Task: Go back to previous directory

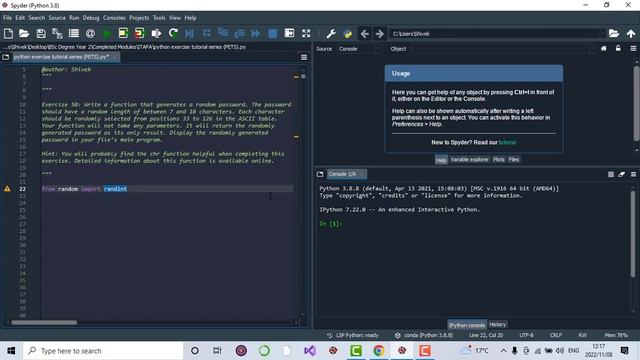Action: tap(364, 33)
